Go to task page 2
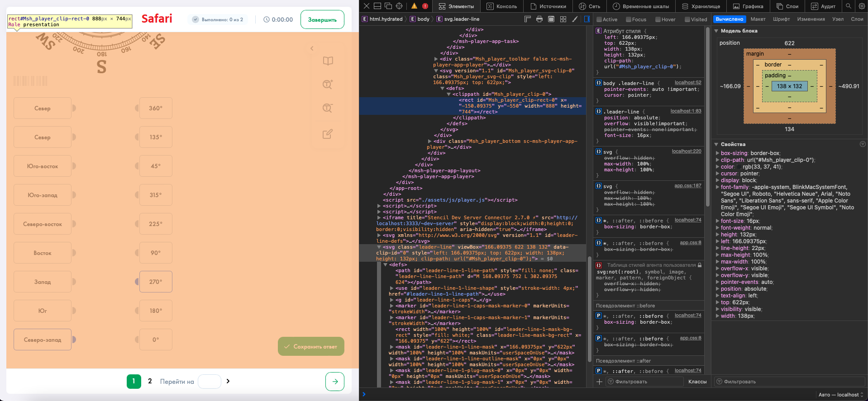The width and height of the screenshot is (868, 401). 150,381
